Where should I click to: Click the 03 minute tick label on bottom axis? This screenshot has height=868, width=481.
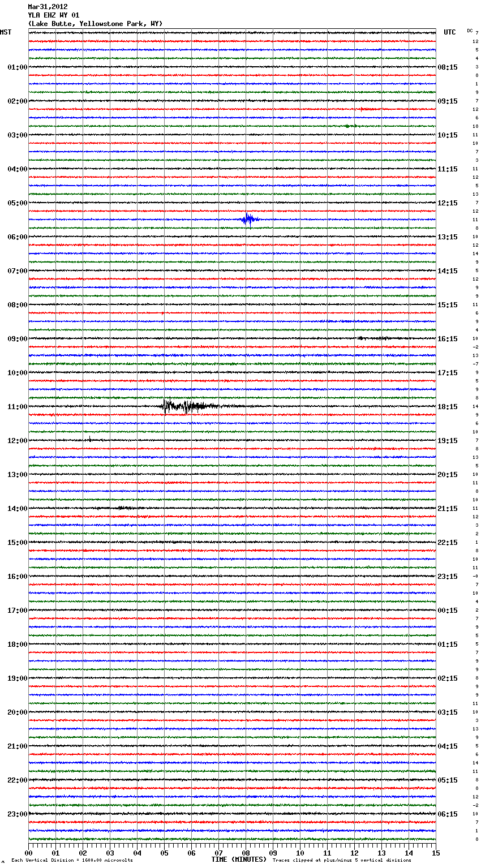click(x=110, y=853)
